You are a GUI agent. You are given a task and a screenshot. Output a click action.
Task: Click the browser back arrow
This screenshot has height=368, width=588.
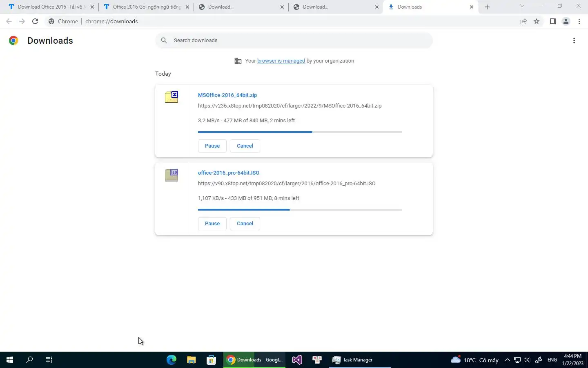click(x=9, y=21)
